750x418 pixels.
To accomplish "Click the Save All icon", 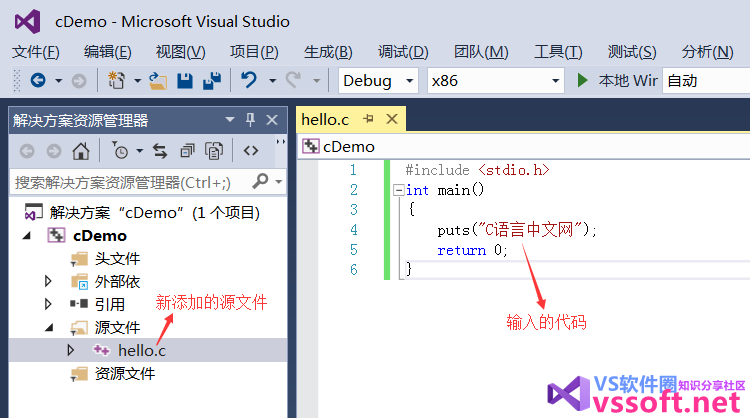I will click(x=212, y=81).
